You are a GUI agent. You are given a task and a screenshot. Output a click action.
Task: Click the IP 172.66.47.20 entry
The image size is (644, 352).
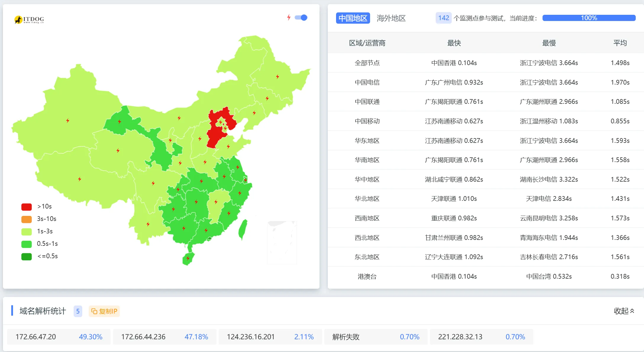(36, 337)
